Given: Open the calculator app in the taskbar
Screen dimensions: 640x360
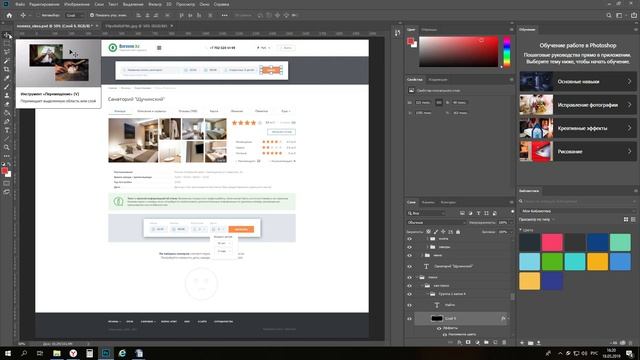Looking at the screenshot, I should (89, 353).
